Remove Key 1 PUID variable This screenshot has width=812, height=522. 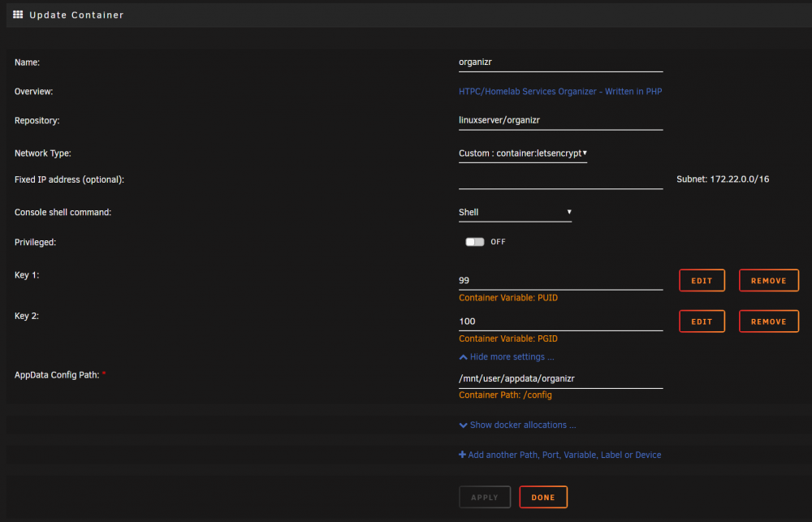pyautogui.click(x=768, y=281)
